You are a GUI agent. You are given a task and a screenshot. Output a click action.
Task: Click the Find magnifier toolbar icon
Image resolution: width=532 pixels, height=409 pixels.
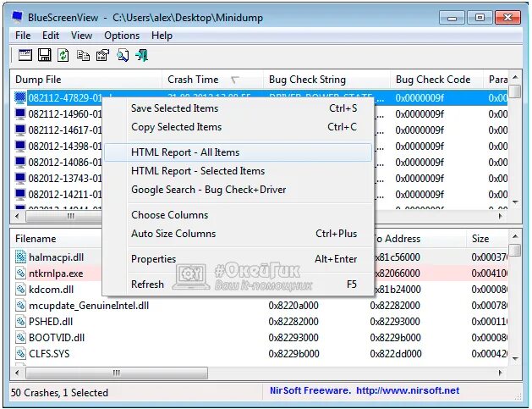coord(123,55)
